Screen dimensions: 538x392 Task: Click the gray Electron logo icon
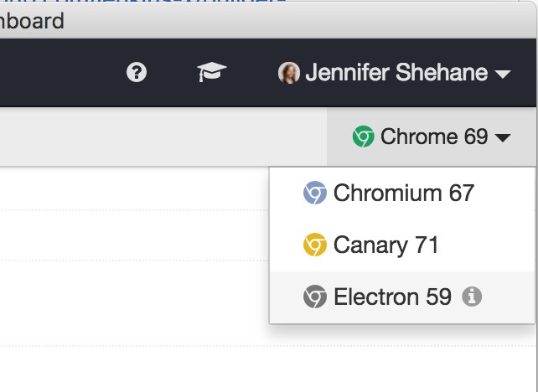pyautogui.click(x=314, y=297)
